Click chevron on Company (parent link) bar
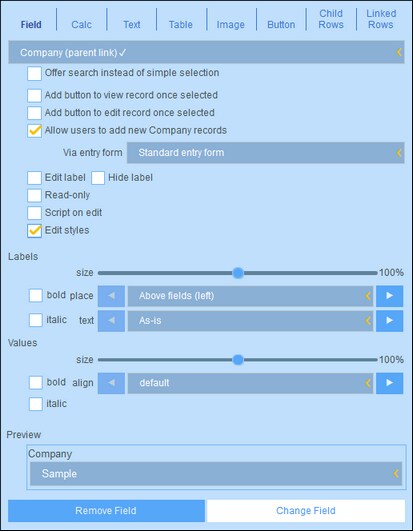The height and width of the screenshot is (531, 413). click(x=399, y=52)
